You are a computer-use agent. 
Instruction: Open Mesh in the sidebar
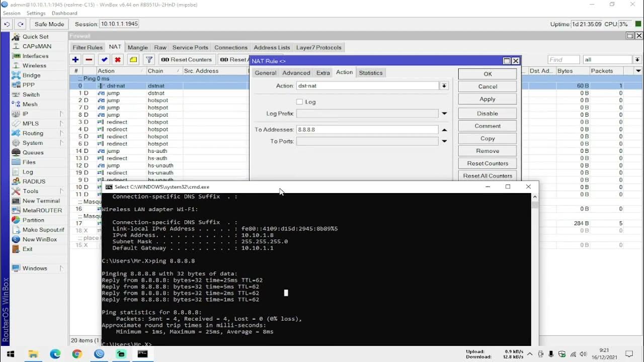(x=30, y=104)
